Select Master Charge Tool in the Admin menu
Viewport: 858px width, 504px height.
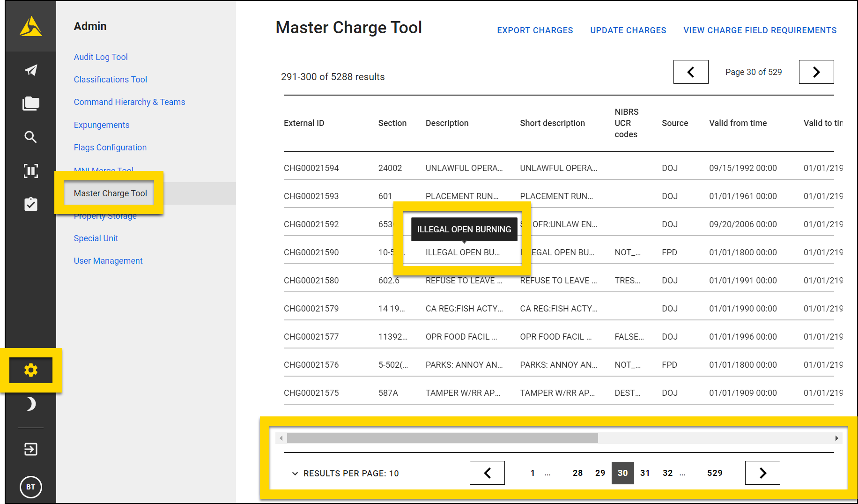coord(110,193)
